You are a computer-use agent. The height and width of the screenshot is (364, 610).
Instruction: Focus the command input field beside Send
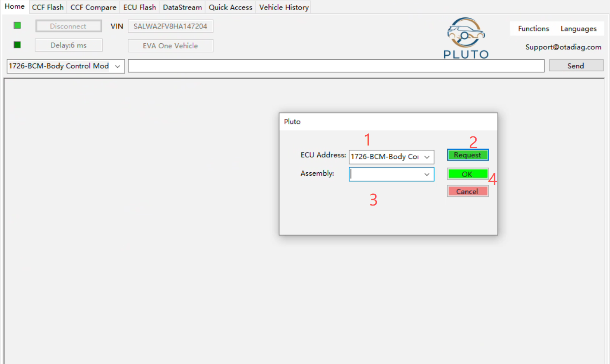(x=336, y=66)
